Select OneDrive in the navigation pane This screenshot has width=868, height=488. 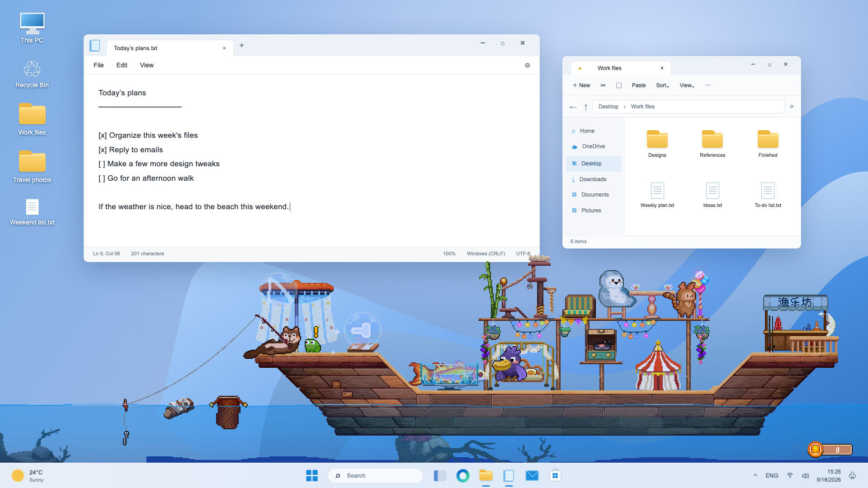click(594, 146)
